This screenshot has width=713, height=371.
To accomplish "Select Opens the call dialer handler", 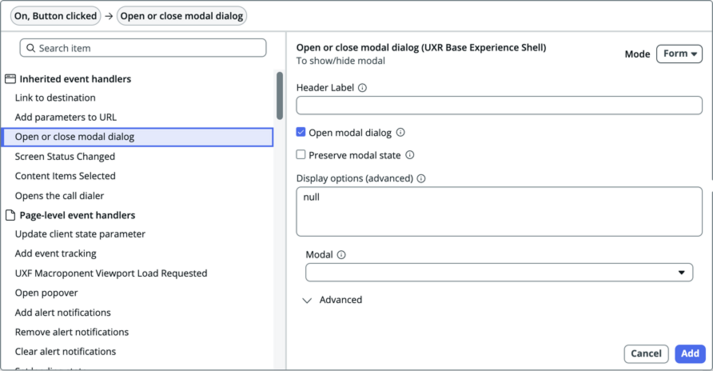I will point(59,196).
